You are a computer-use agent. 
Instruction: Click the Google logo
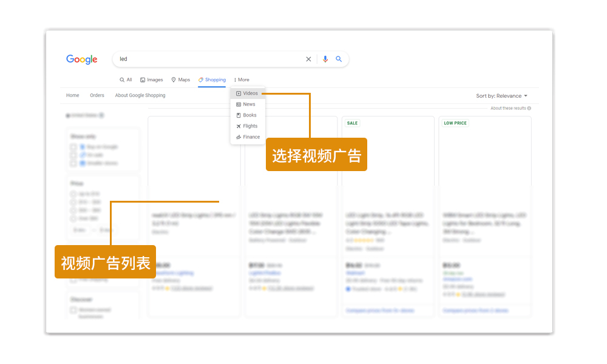(82, 59)
